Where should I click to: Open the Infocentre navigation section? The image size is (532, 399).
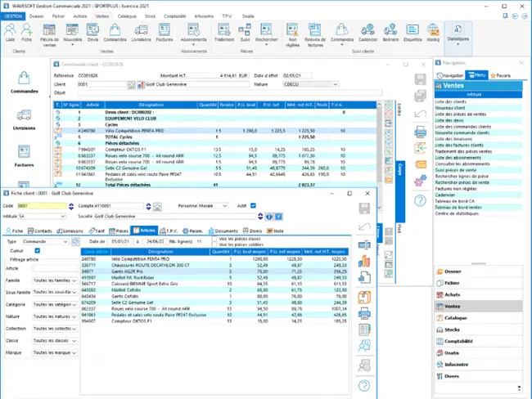(x=479, y=365)
